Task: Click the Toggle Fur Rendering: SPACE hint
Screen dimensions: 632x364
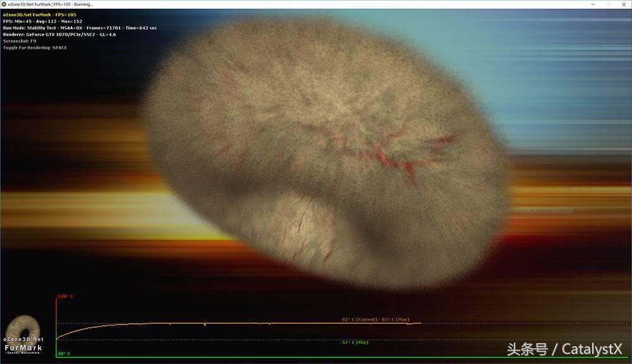Action: (35, 47)
